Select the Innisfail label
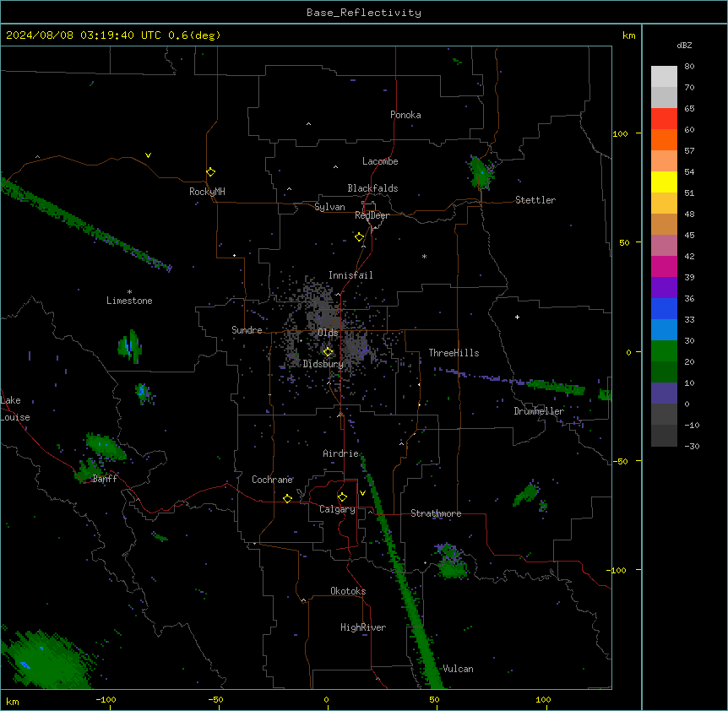 (350, 275)
